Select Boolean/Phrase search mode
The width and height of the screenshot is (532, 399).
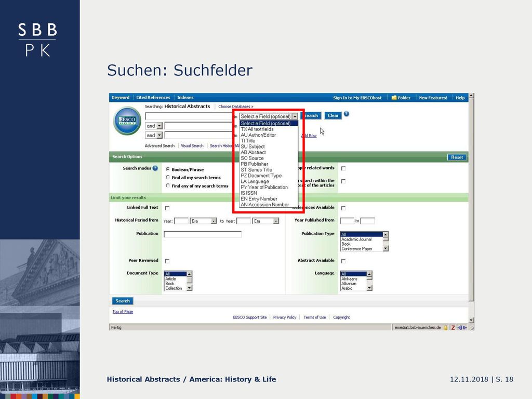[168, 169]
